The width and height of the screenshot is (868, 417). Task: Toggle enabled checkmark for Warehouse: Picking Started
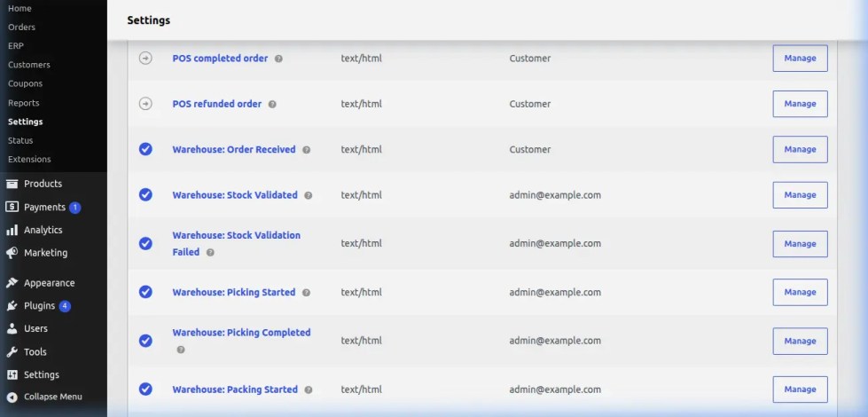(145, 292)
